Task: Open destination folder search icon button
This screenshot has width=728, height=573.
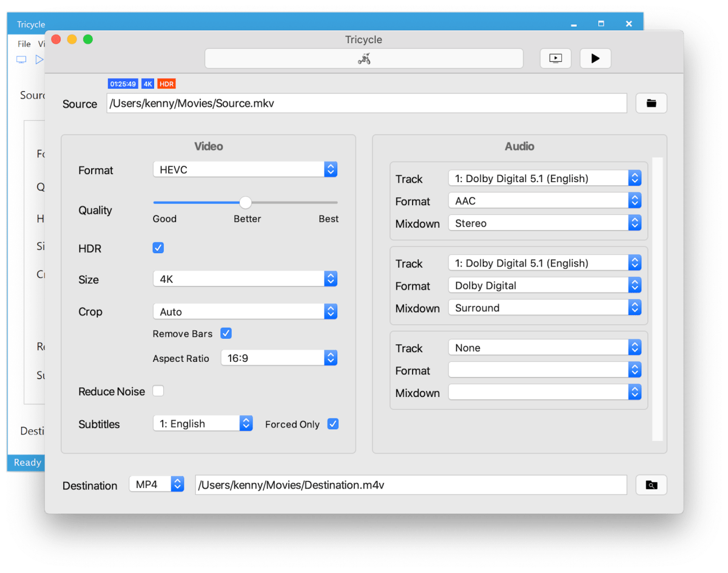Action: pyautogui.click(x=651, y=485)
